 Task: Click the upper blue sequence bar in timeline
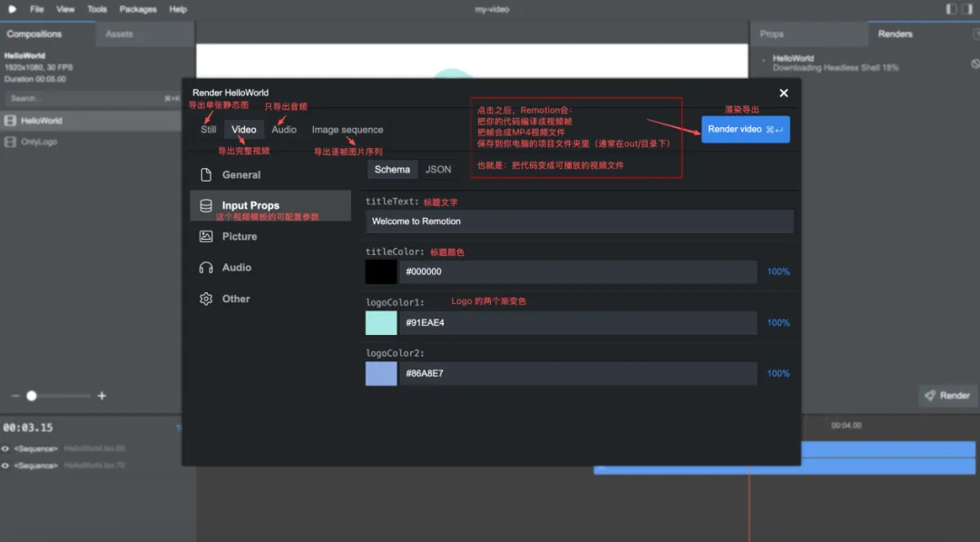point(887,448)
